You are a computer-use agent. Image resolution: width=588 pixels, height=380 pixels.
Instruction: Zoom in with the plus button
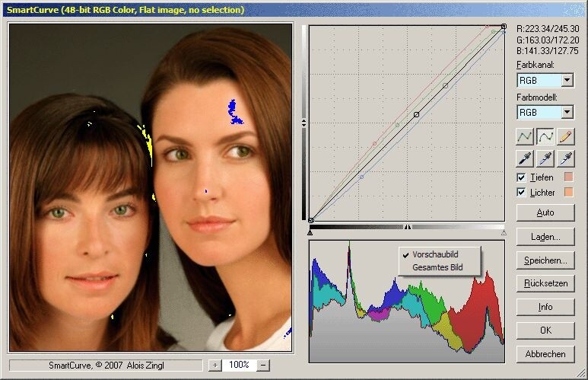215,365
